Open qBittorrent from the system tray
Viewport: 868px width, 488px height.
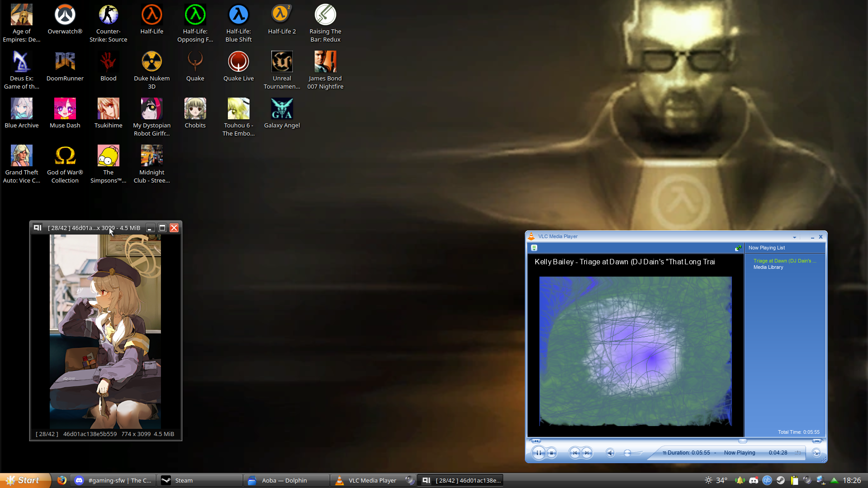click(767, 480)
